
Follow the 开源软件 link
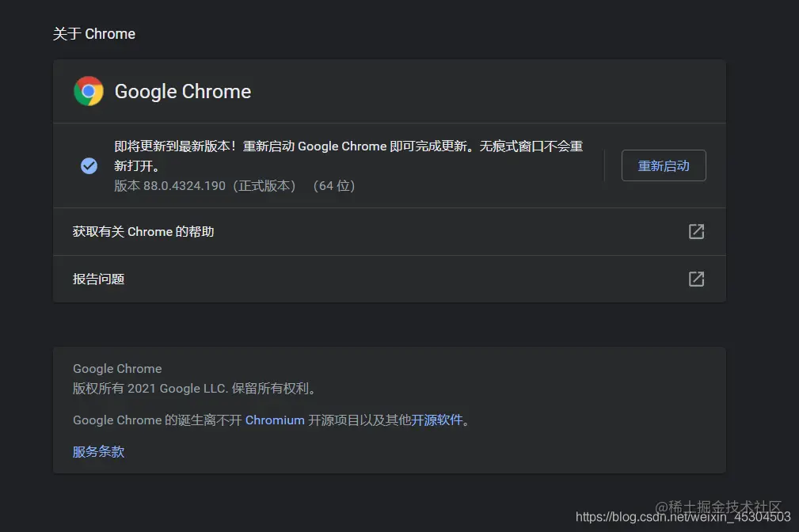(436, 420)
